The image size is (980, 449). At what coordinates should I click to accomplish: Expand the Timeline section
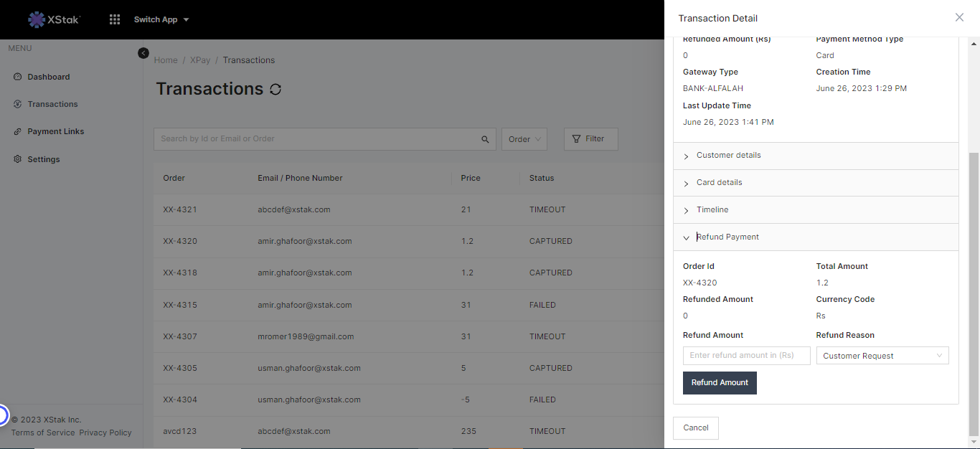(x=712, y=210)
